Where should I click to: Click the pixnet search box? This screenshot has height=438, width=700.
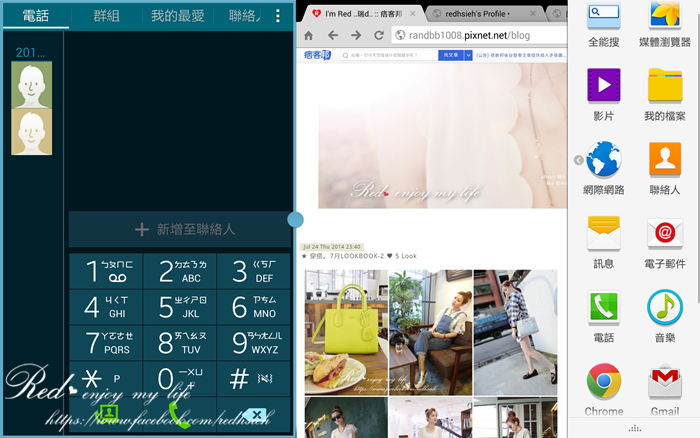[x=389, y=55]
